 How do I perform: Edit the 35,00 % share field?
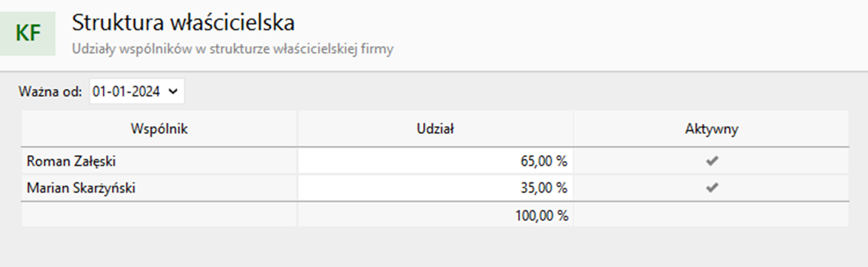(435, 188)
